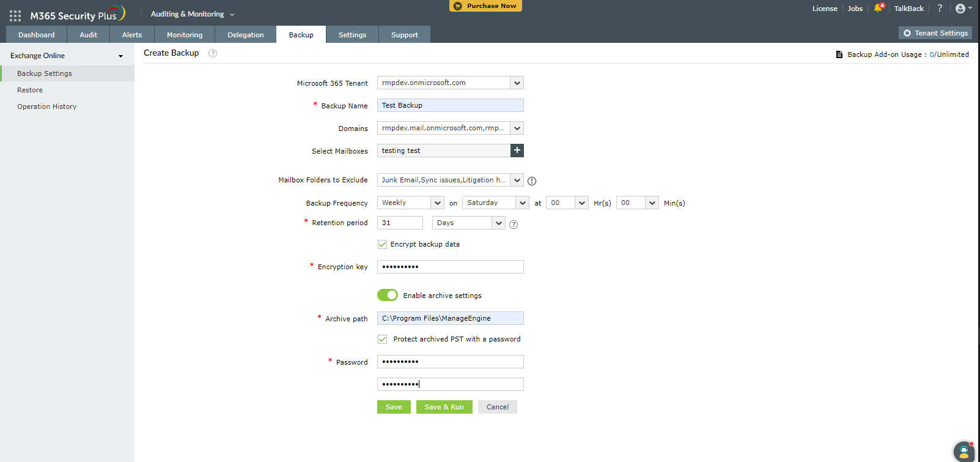Open the Support tab
The height and width of the screenshot is (462, 980).
coord(405,35)
